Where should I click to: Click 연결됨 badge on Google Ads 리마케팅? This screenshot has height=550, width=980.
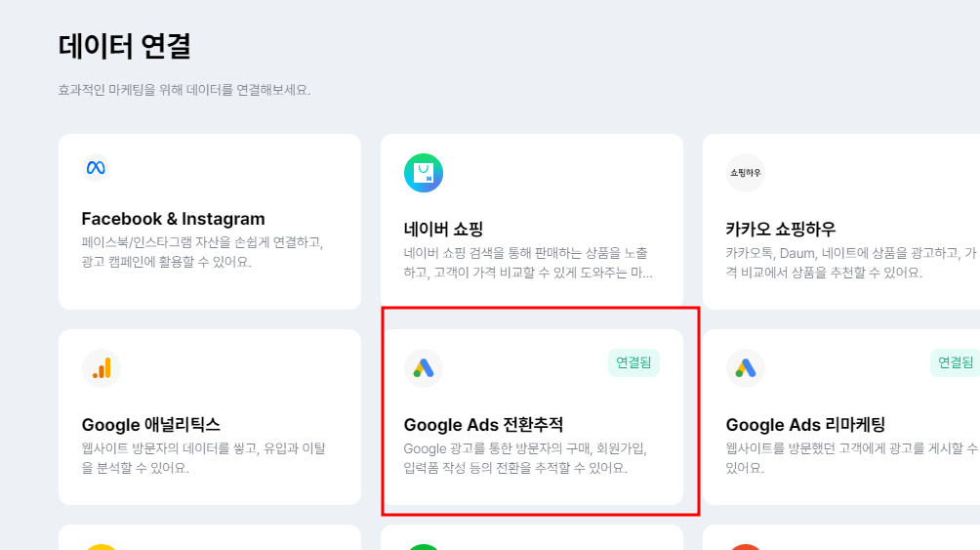pos(955,362)
